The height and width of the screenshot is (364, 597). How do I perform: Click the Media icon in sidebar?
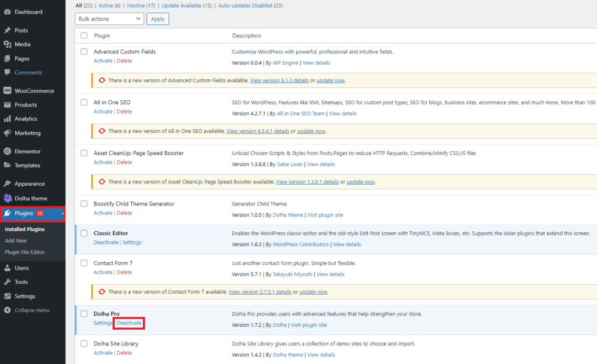point(7,44)
